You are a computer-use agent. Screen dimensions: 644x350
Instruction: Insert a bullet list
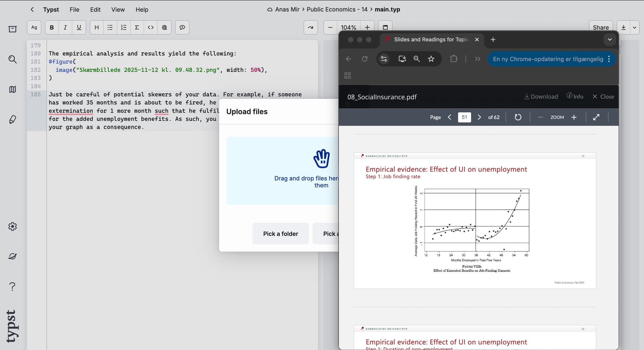point(110,28)
